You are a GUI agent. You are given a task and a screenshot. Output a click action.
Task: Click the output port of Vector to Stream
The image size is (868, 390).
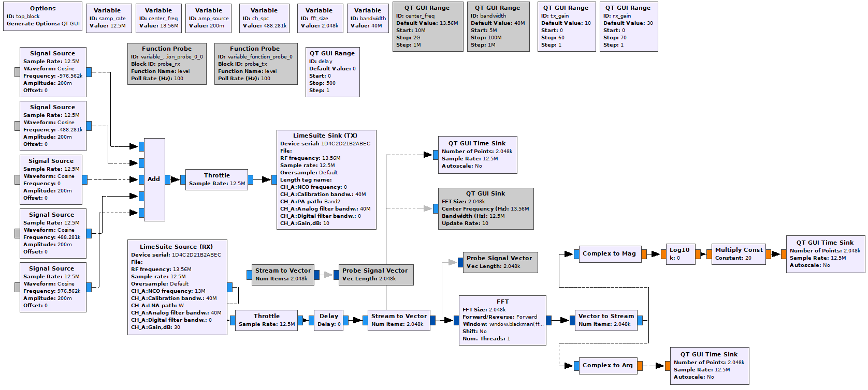click(640, 320)
